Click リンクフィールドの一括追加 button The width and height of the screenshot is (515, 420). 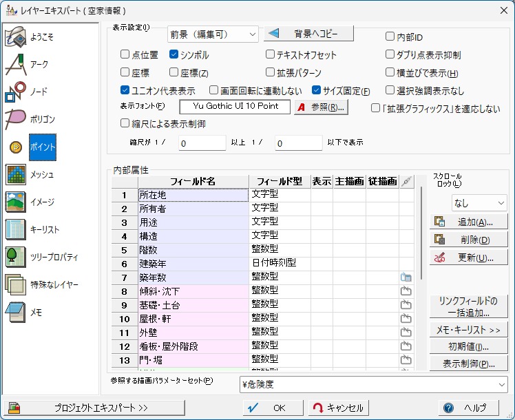tap(469, 306)
